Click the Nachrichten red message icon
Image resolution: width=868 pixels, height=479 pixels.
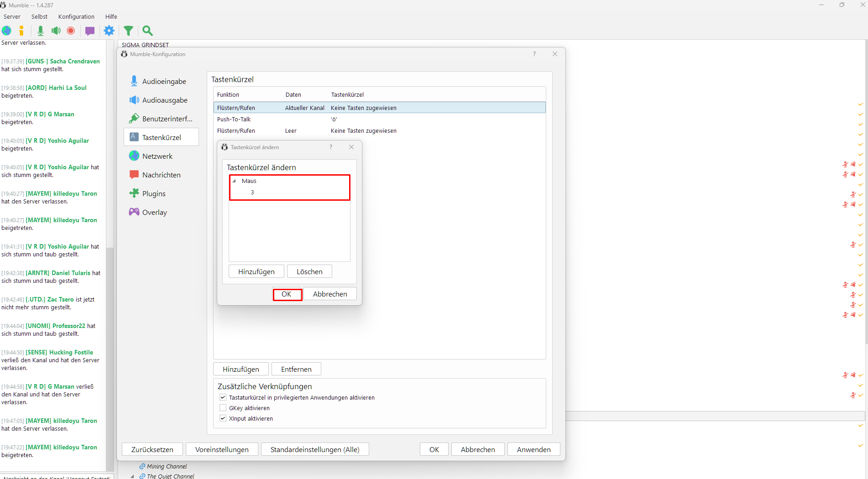(x=134, y=175)
